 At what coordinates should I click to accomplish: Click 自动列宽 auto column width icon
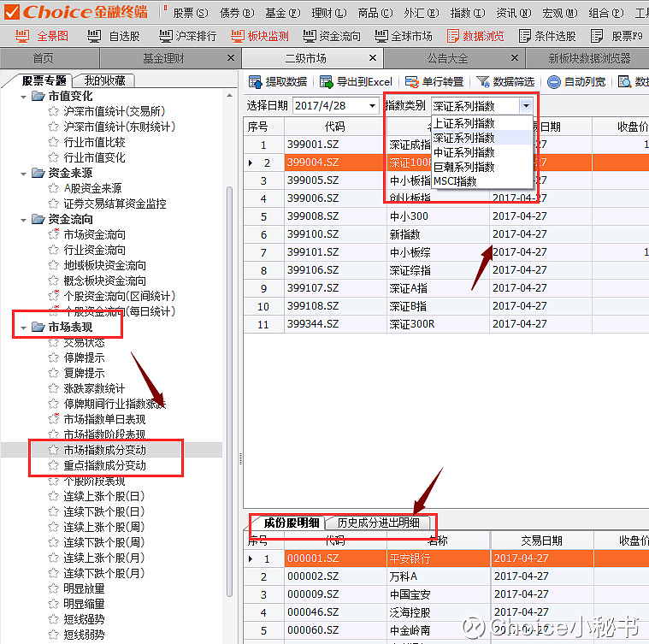(554, 82)
